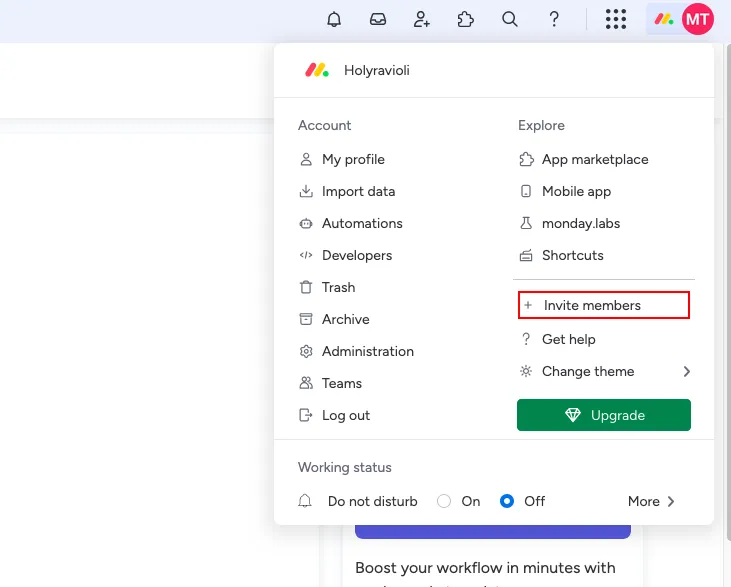Screen dimensions: 731x587
Task: Open the inbox tray icon
Action: click(378, 19)
